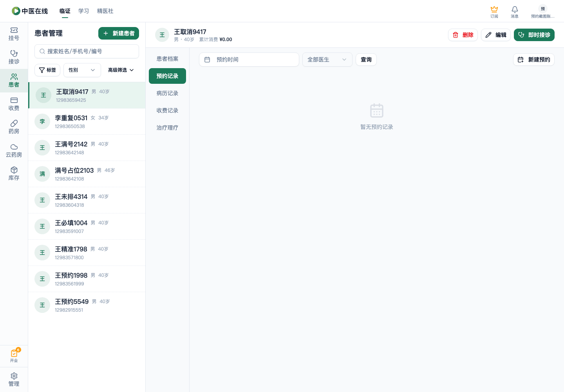The height and width of the screenshot is (392, 564).
Task: Select patient 王预约1998 in list
Action: pos(87,279)
